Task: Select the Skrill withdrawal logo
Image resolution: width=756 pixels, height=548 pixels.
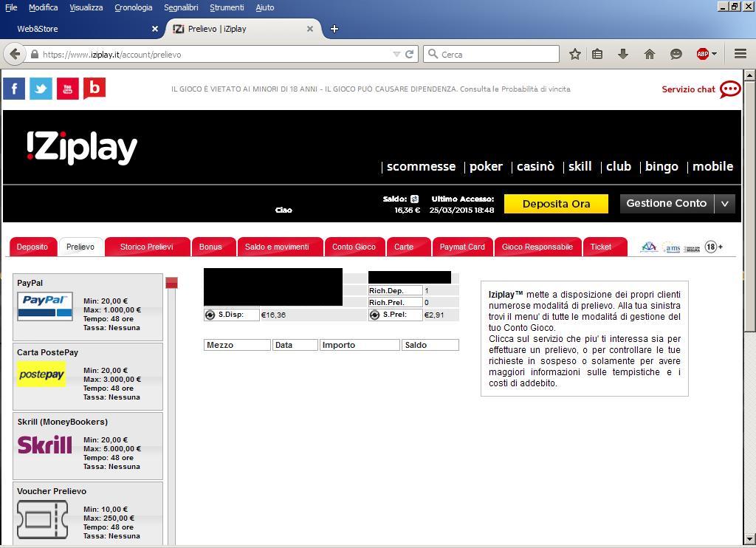Action: 45,445
